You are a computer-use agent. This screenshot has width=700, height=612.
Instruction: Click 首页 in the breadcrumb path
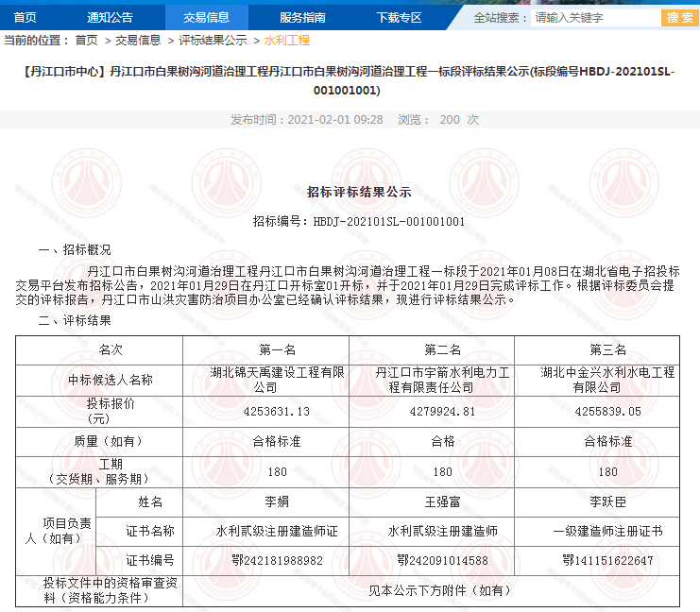point(86,41)
